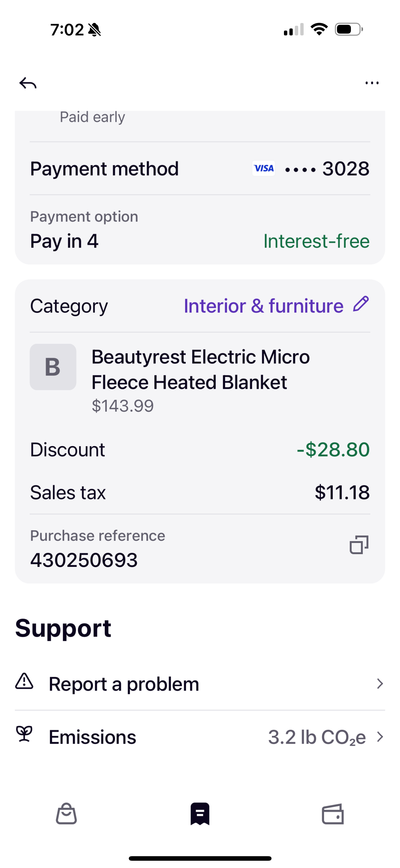The height and width of the screenshot is (868, 400).
Task: Open the three-dot more options menu
Action: (x=372, y=83)
